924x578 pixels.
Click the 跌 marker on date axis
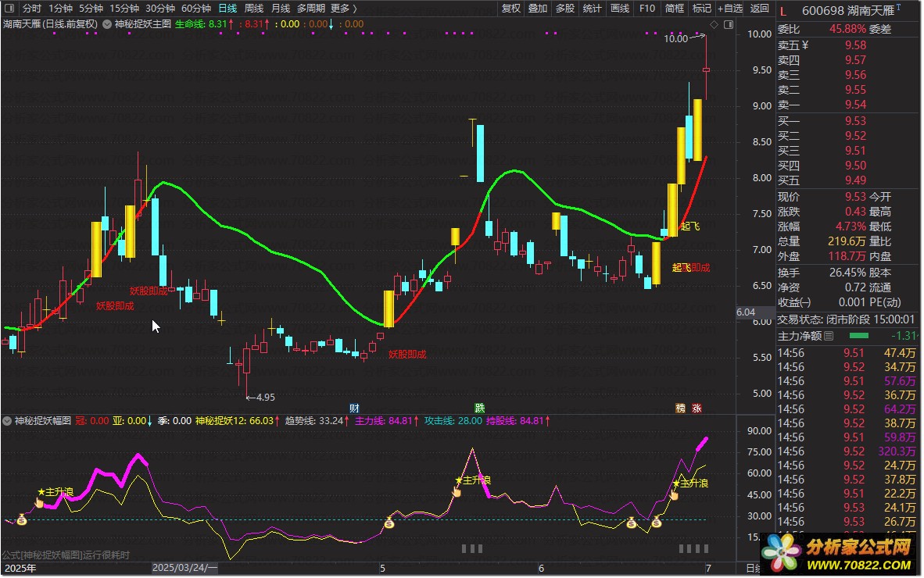click(480, 409)
